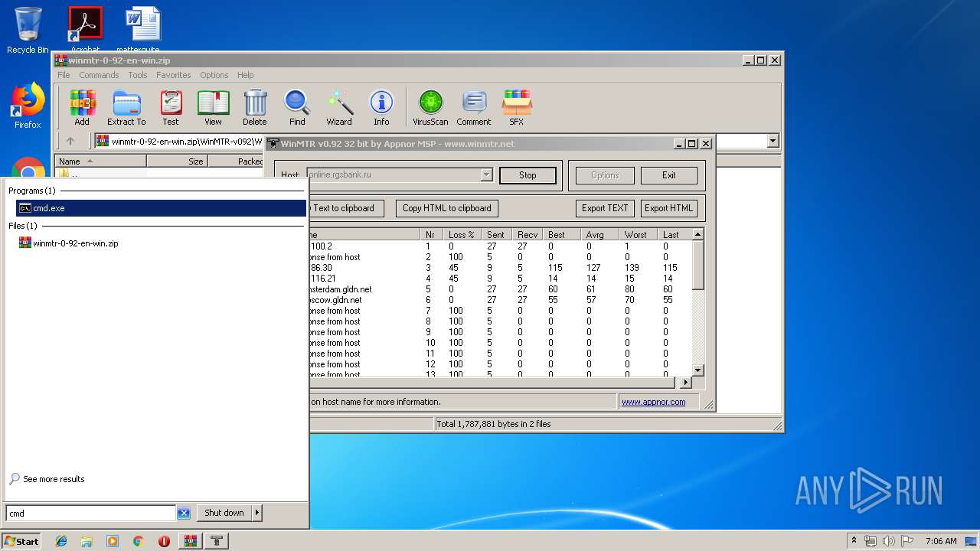Screen dimensions: 980x551
Task: Click the Exit button in WinMTR
Action: point(668,175)
